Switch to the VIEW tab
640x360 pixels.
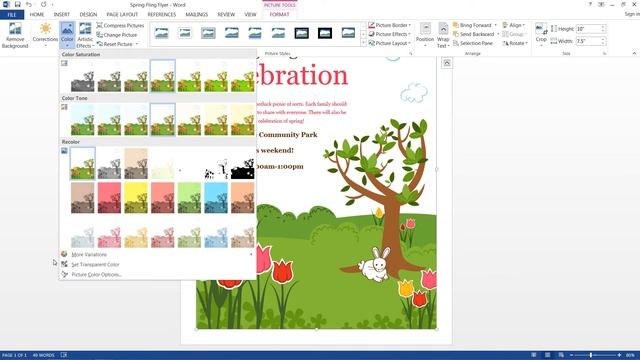point(250,14)
